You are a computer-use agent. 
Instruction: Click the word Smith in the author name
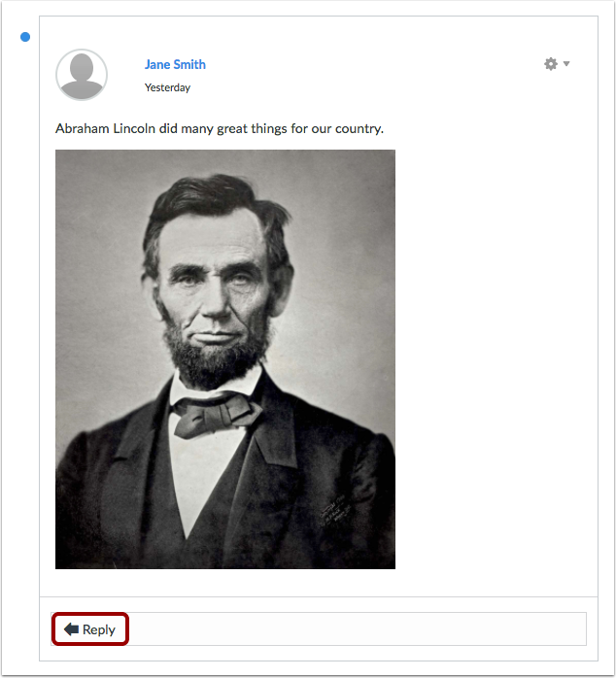pyautogui.click(x=189, y=64)
